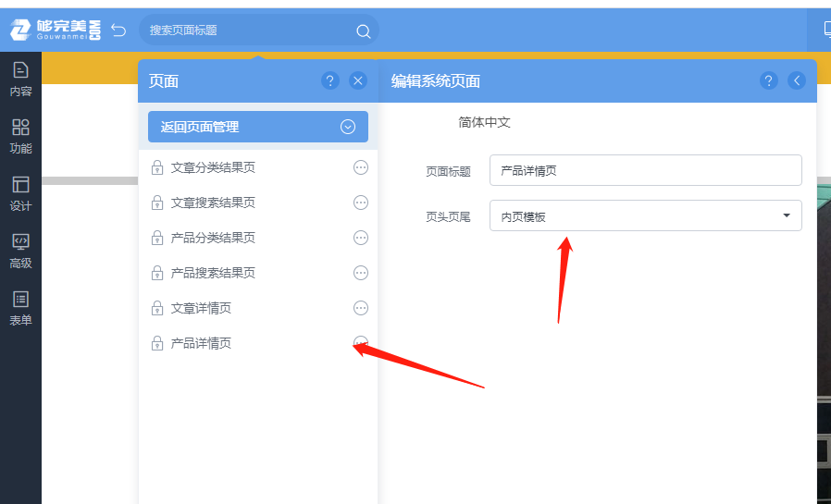Click the 页面标题 input field
Image resolution: width=831 pixels, height=504 pixels.
tap(645, 170)
